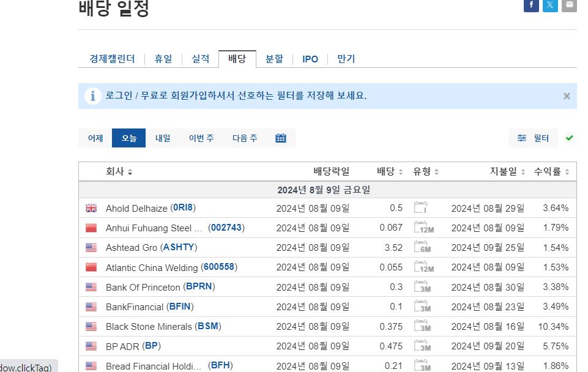Screen dimensions: 588x372
Task: Click 3M type icon for Black Stone Minerals
Action: pyautogui.click(x=422, y=326)
